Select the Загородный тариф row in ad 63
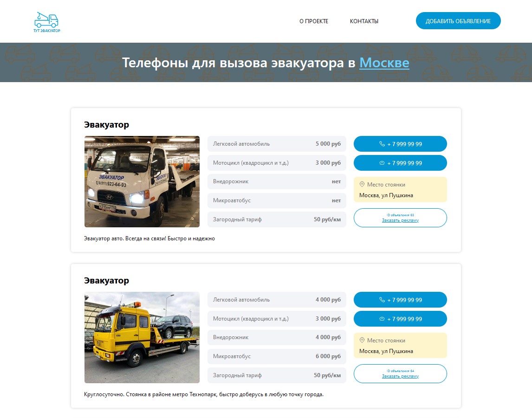The width and height of the screenshot is (532, 418). [x=277, y=219]
